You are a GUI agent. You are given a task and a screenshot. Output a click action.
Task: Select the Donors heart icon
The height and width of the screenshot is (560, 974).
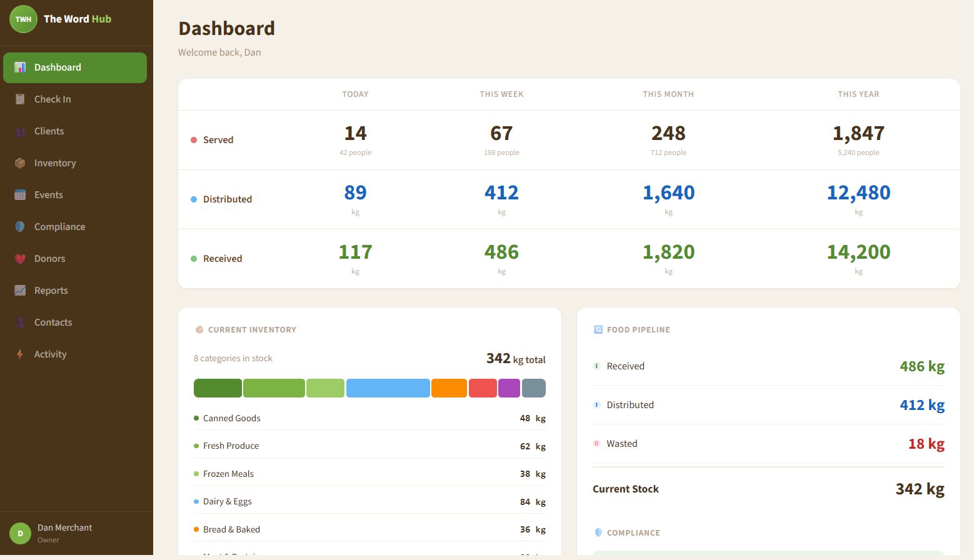click(21, 258)
